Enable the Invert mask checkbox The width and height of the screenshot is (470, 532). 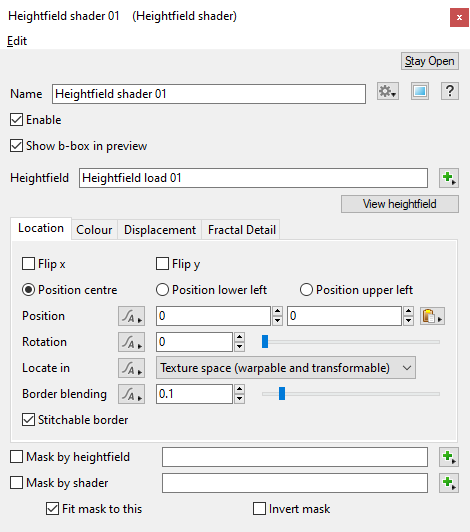(x=259, y=509)
